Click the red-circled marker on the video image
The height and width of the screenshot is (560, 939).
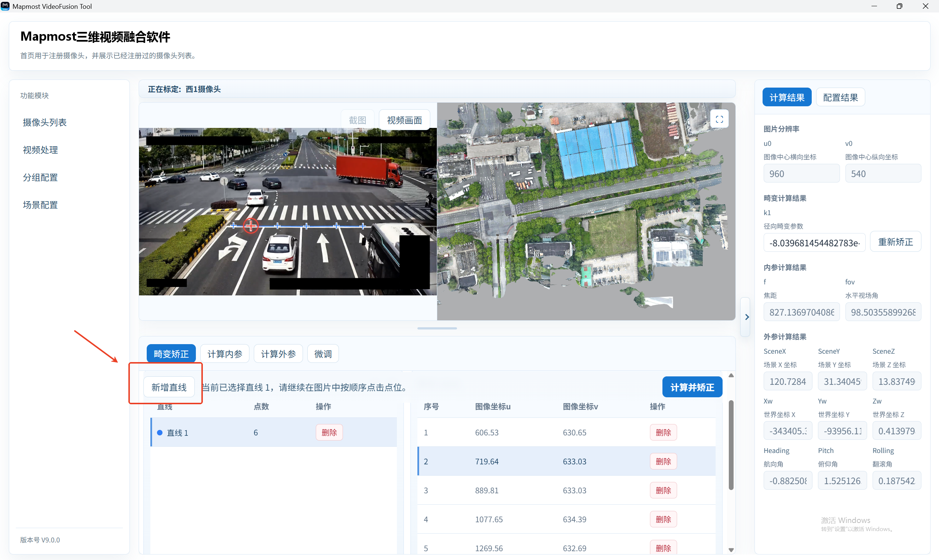[251, 226]
